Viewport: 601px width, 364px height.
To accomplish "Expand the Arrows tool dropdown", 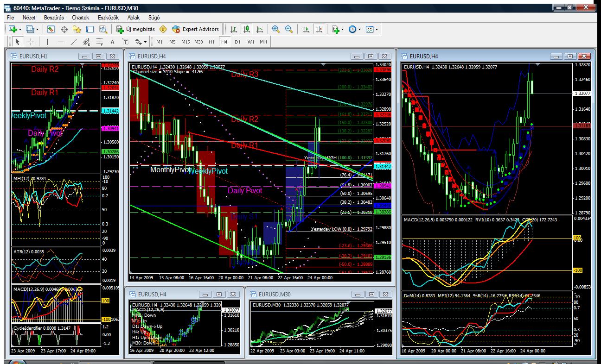I will 145,42.
